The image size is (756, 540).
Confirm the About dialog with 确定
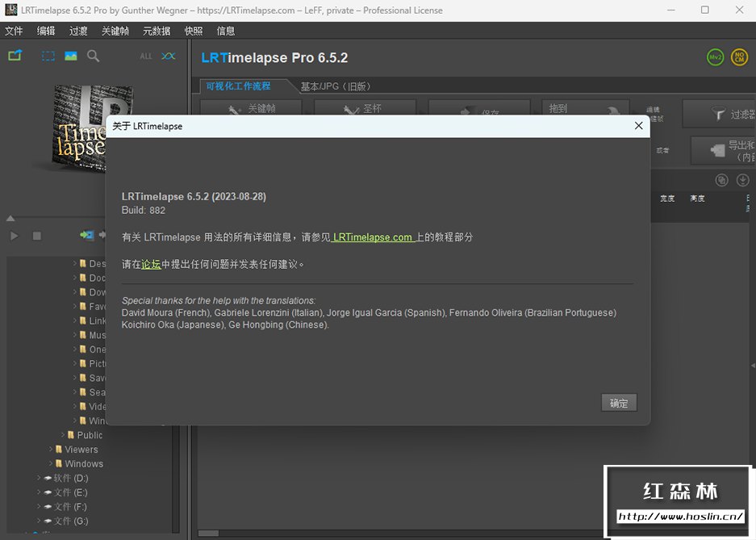coord(619,403)
